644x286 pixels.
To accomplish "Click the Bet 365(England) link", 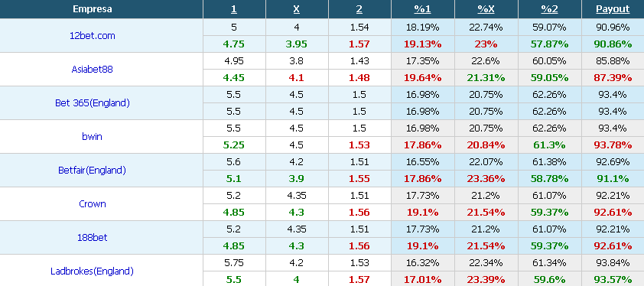I will point(93,103).
